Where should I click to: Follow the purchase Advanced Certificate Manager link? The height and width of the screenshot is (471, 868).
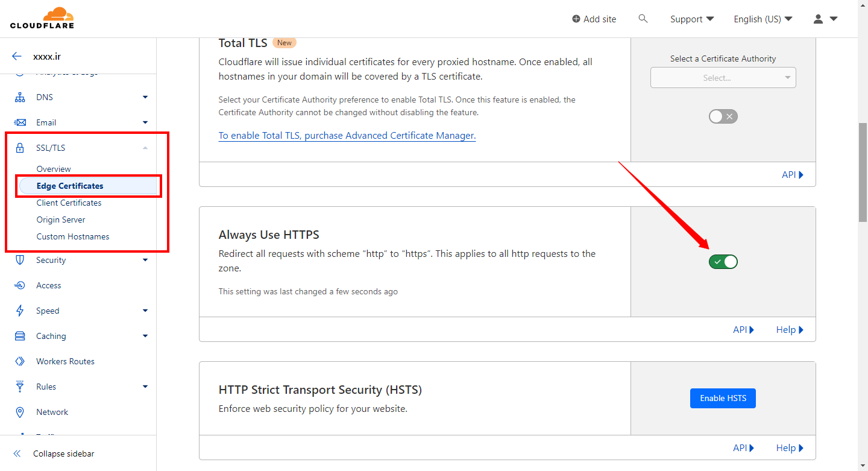pos(347,136)
